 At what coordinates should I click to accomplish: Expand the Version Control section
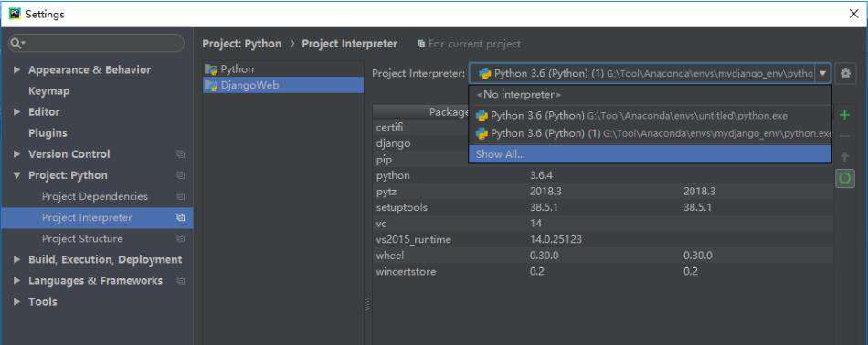[16, 153]
